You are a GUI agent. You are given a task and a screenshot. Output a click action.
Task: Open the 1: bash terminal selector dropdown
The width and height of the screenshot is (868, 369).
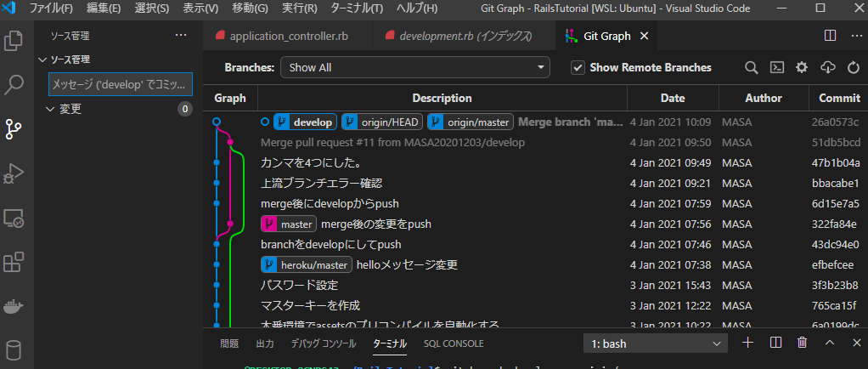(656, 343)
